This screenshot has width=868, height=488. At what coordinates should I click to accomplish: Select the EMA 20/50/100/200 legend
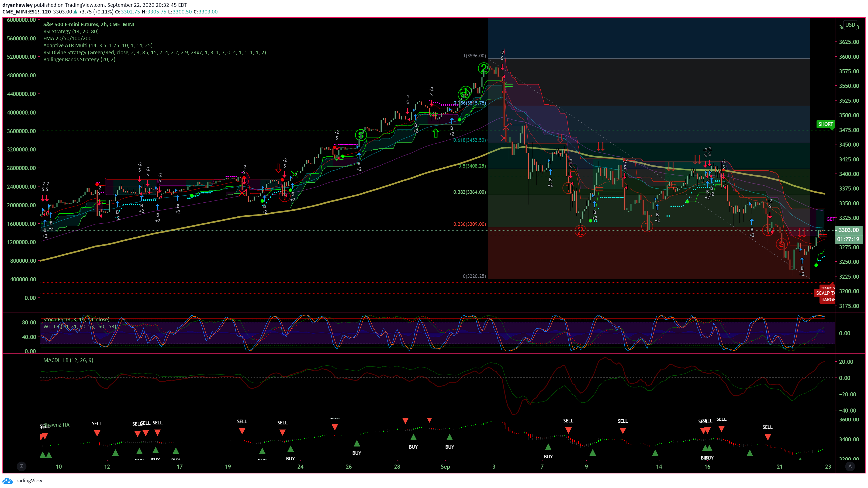[x=67, y=39]
